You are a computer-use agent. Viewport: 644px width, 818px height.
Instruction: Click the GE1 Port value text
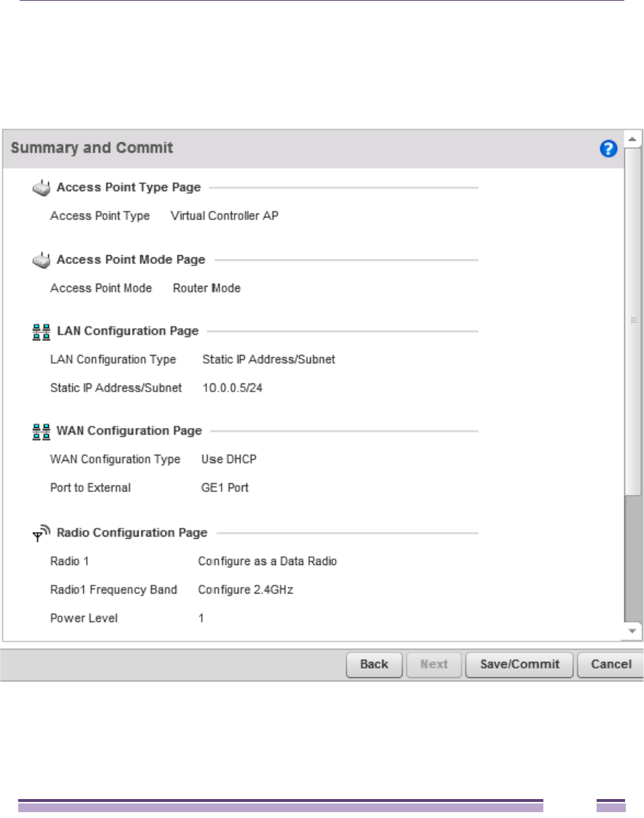225,488
